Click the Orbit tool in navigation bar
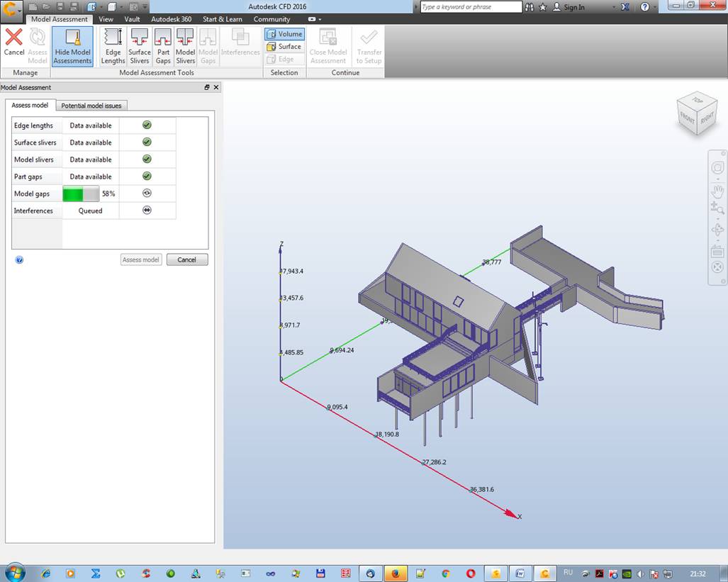728x582 pixels. [x=717, y=230]
